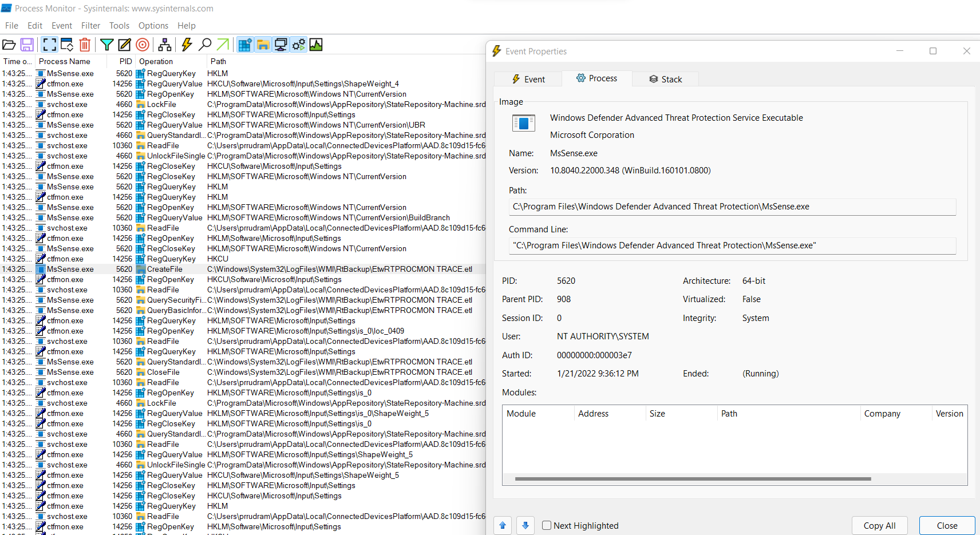Click the modules list horizontal scrollbar
Viewport: 980px width, 535px height.
pyautogui.click(x=693, y=479)
